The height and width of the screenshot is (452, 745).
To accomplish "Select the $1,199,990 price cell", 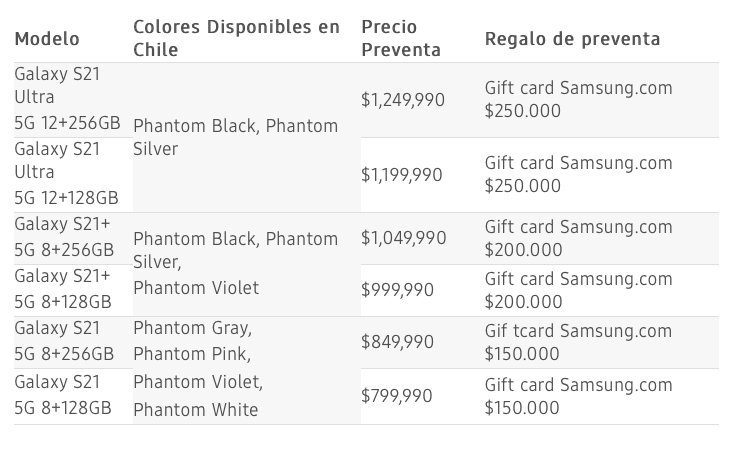I will coord(402,175).
